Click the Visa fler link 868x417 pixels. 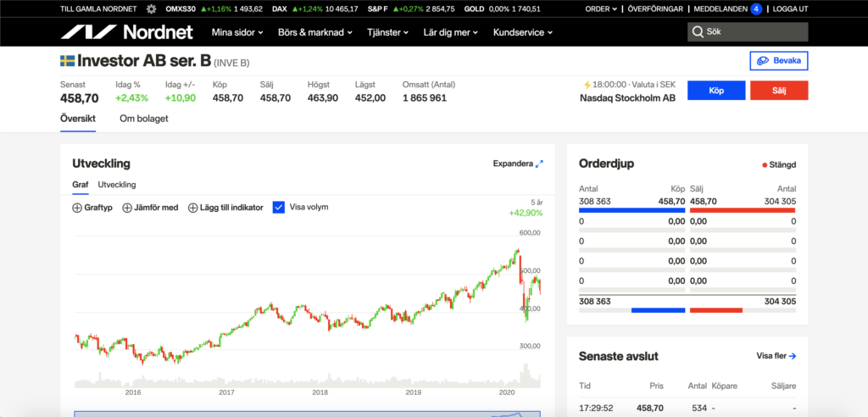tap(776, 356)
